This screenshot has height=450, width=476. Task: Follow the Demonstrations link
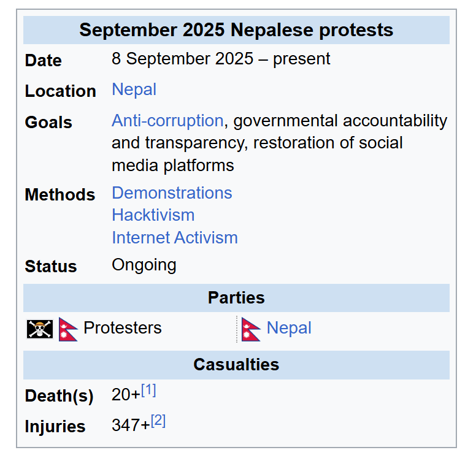(172, 193)
